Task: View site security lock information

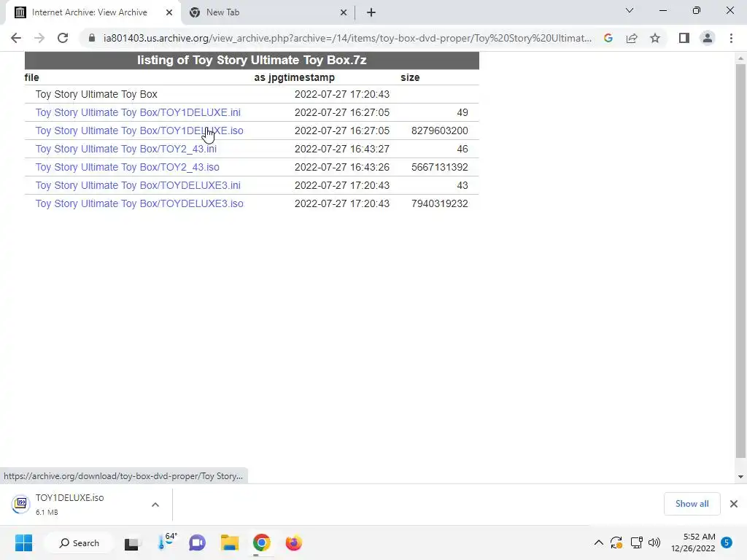Action: click(x=91, y=38)
